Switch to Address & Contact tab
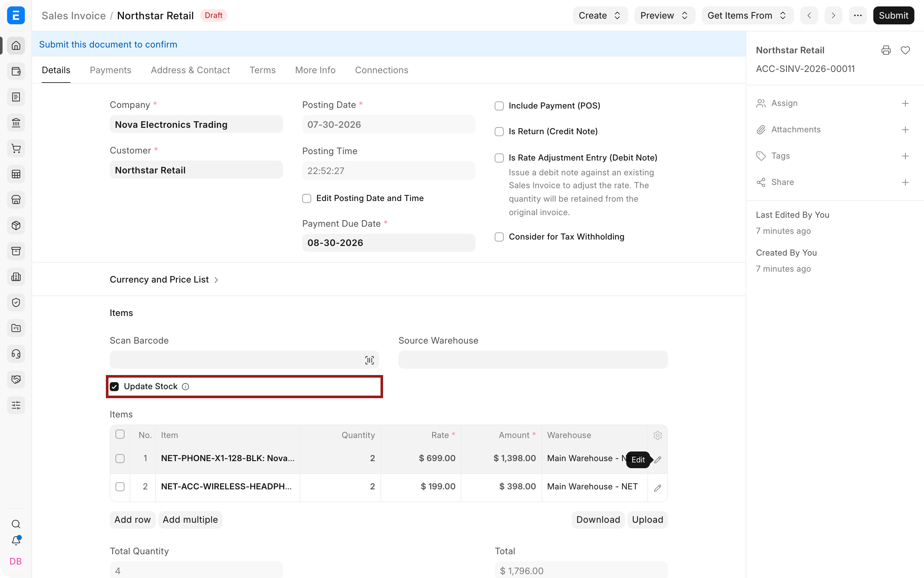Image resolution: width=924 pixels, height=578 pixels. point(190,70)
